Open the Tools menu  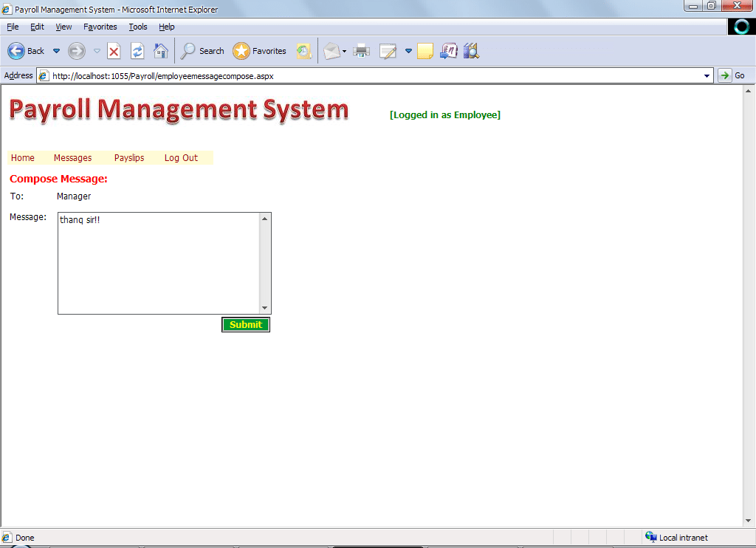138,27
